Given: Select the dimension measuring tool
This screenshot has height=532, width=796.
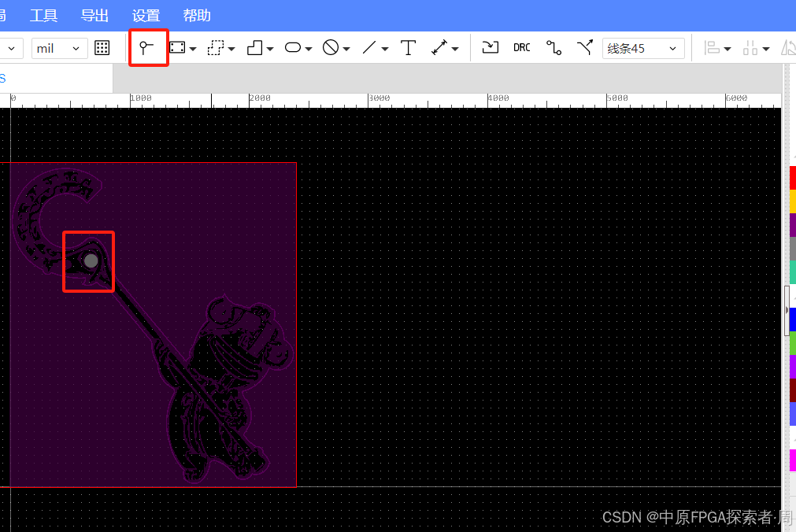Looking at the screenshot, I should 439,48.
